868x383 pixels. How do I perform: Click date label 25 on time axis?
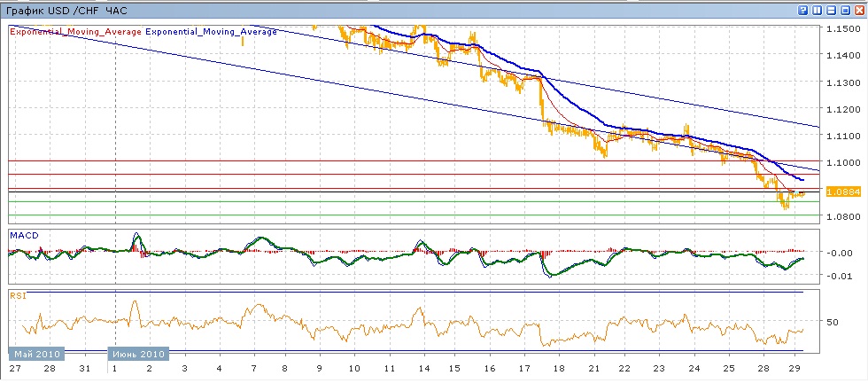(x=728, y=369)
